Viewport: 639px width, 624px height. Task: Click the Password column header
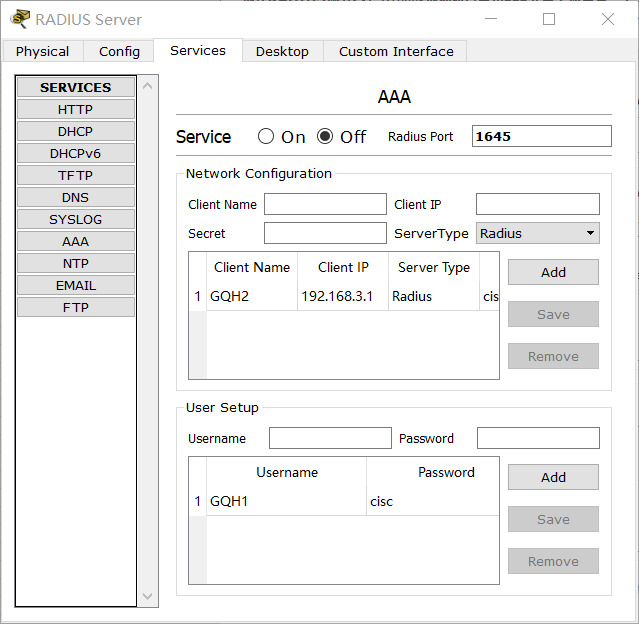[x=433, y=472]
